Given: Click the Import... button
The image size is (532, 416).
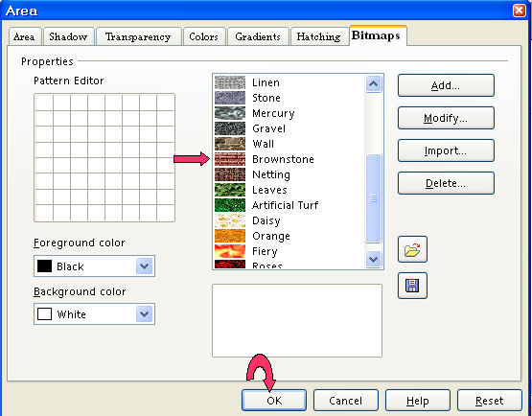Looking at the screenshot, I should click(x=446, y=150).
